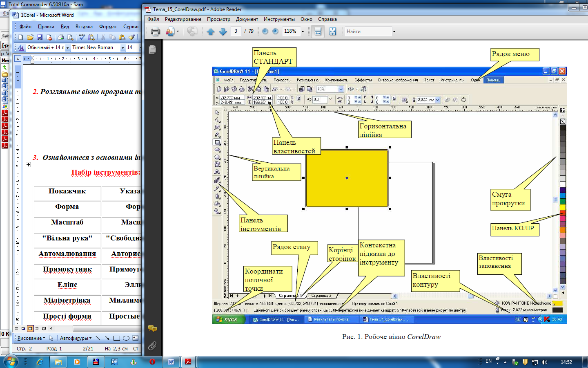Screen dimensions: 588x368
Task: Click the 118% zoom value field
Action: 291,31
